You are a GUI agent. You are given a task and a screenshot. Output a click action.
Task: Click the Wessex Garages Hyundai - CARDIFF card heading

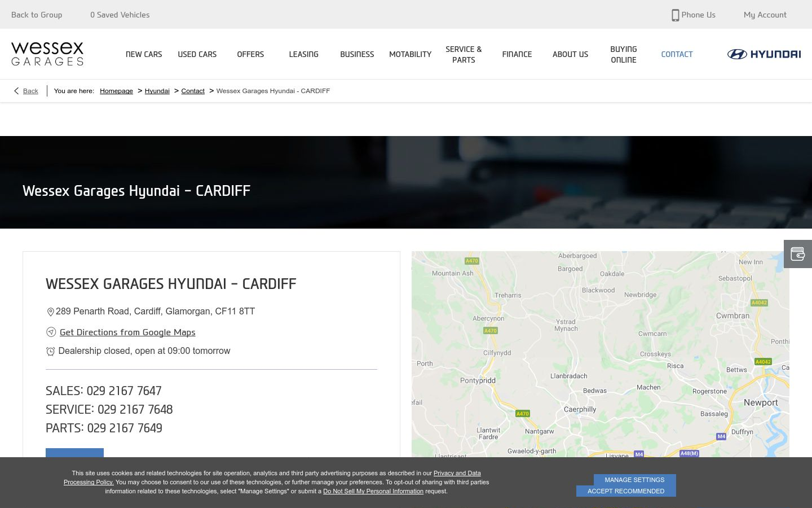171,284
